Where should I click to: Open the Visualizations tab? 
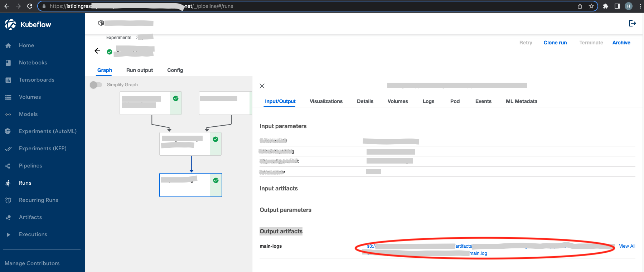click(x=326, y=101)
